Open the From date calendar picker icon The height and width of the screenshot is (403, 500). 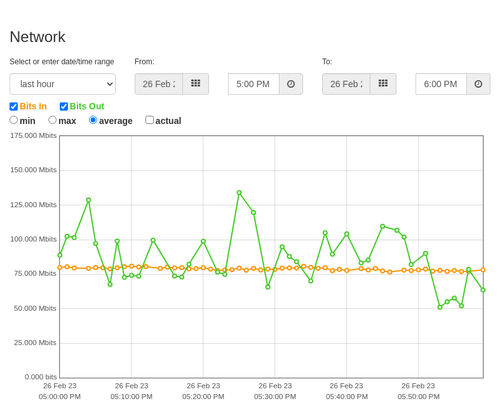[196, 84]
